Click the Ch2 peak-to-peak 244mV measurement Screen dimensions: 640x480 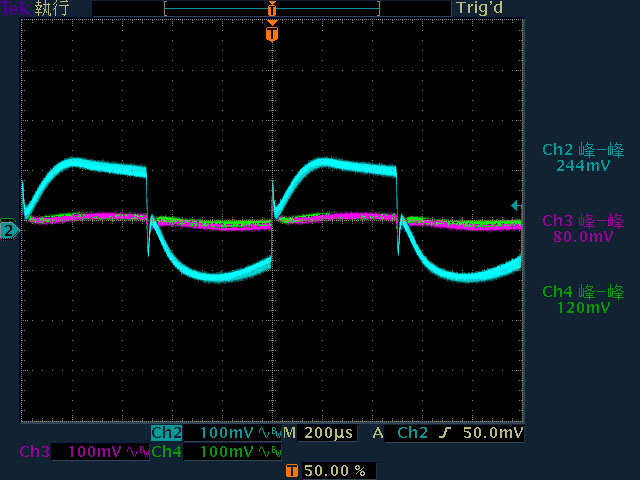[583, 158]
